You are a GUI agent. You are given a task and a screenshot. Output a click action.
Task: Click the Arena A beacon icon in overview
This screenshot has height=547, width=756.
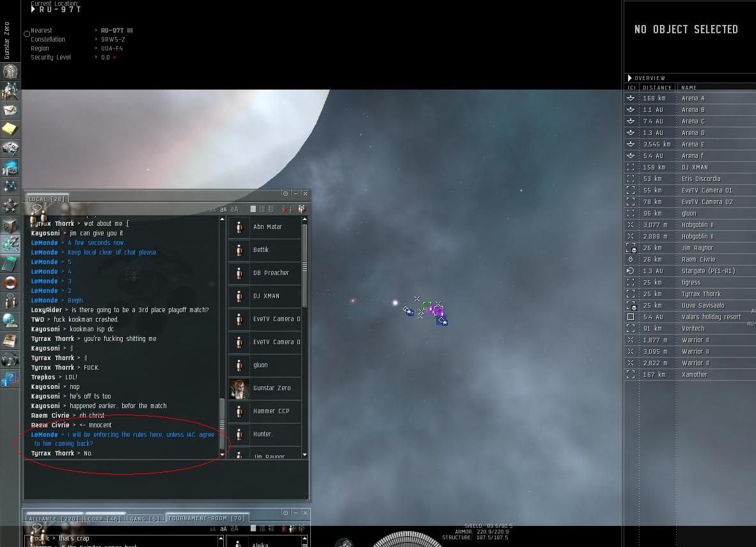(630, 99)
